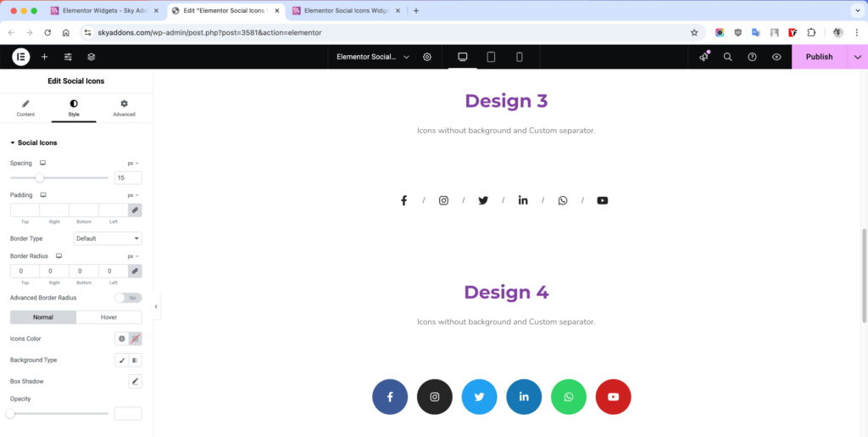This screenshot has height=437, width=868.
Task: Switch to the Advanced tab
Action: pos(124,108)
